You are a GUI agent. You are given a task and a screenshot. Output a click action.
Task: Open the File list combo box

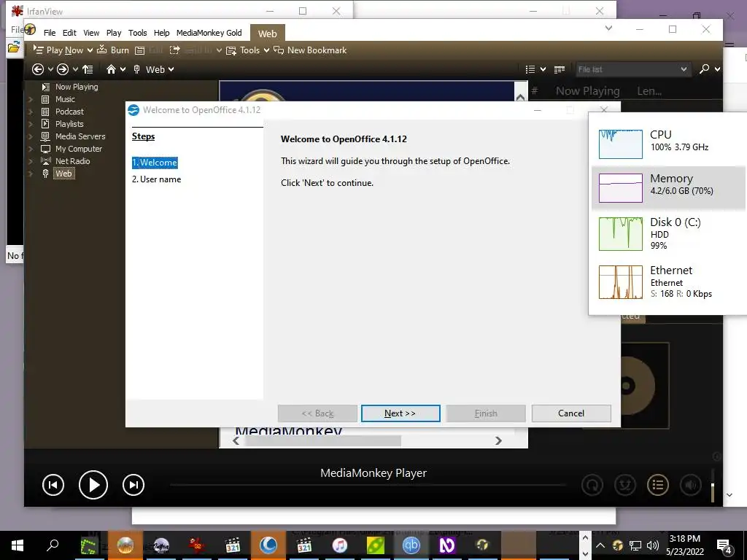[x=632, y=69]
